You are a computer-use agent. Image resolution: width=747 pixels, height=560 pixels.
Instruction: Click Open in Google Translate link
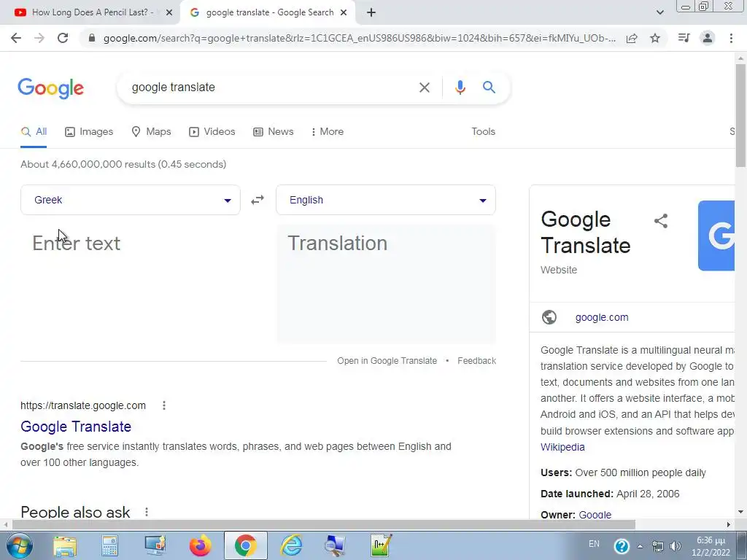click(387, 361)
